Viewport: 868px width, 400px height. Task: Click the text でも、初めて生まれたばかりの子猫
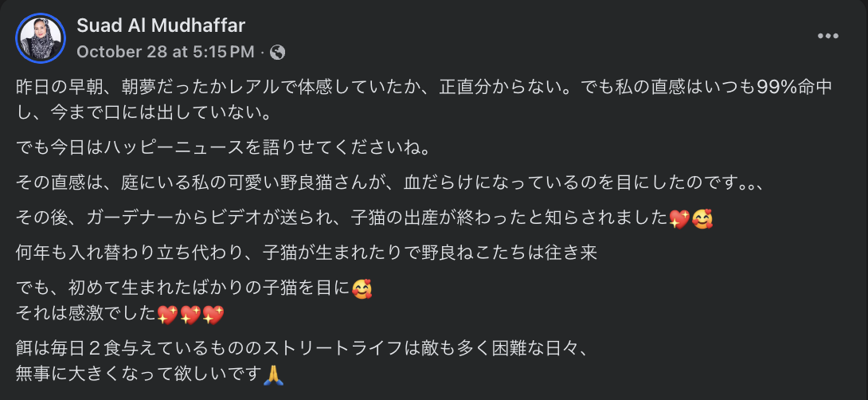[x=183, y=289]
